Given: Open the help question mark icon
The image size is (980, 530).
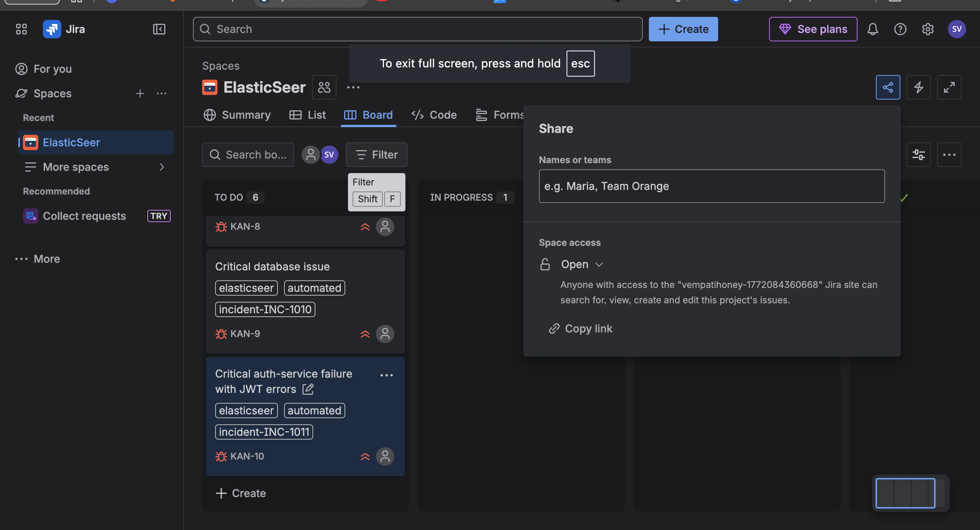Looking at the screenshot, I should point(900,29).
